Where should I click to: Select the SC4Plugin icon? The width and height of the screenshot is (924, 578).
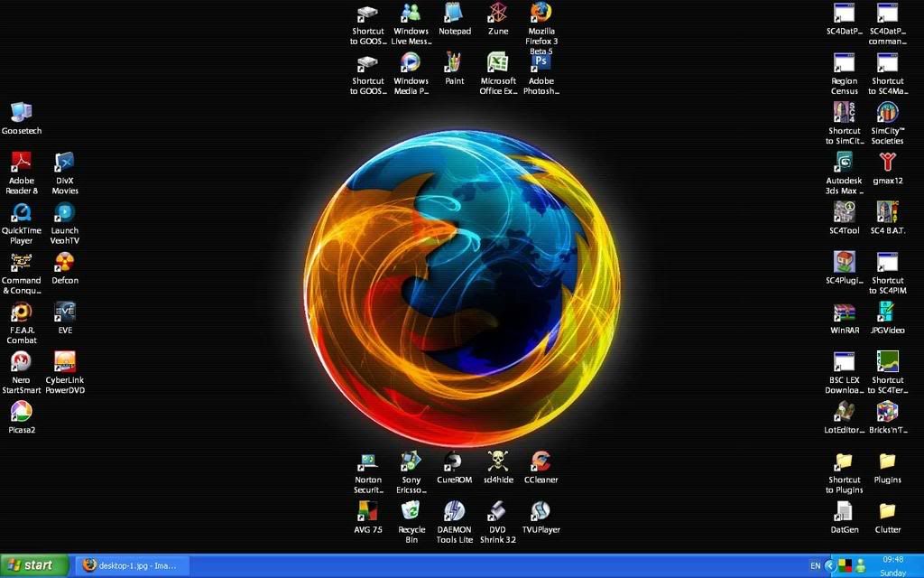coord(844,262)
